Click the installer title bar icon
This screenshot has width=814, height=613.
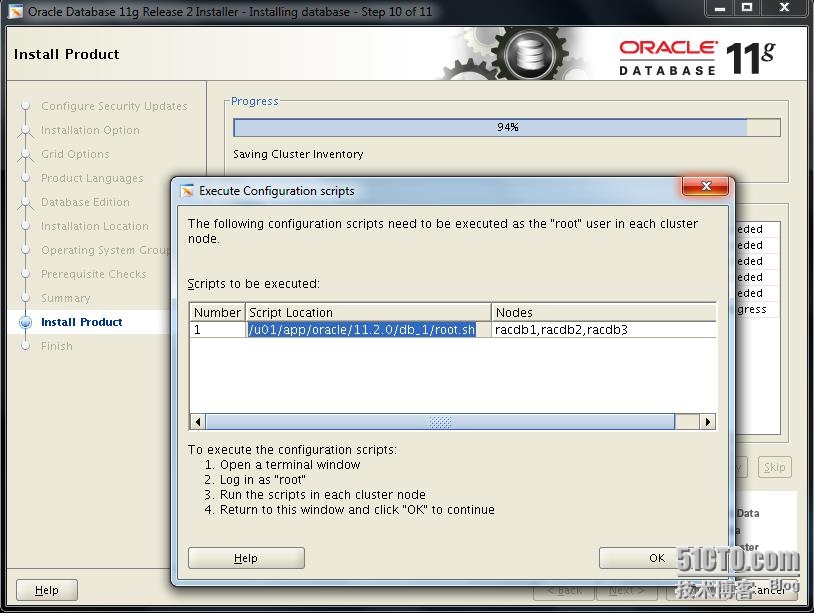16,11
